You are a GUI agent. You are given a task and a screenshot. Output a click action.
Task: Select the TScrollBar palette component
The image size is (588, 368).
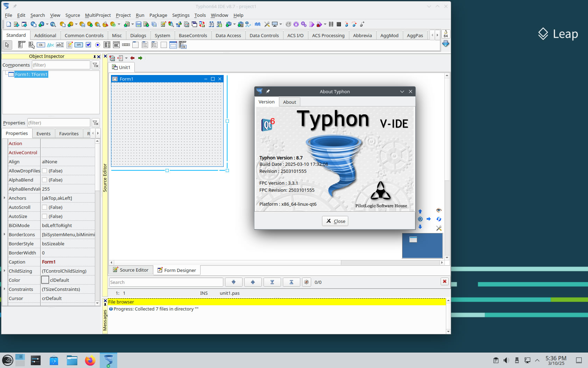click(x=126, y=45)
